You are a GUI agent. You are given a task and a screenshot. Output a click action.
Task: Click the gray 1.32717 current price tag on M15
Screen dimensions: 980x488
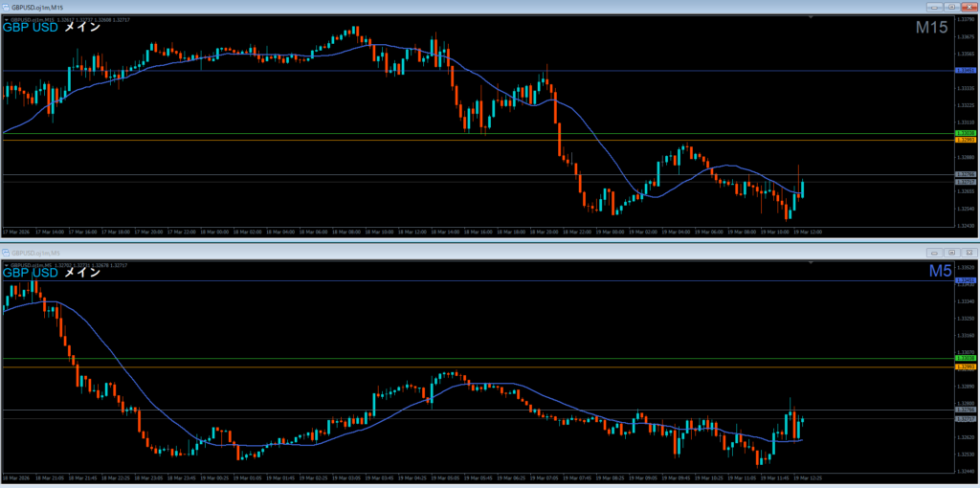(x=966, y=181)
